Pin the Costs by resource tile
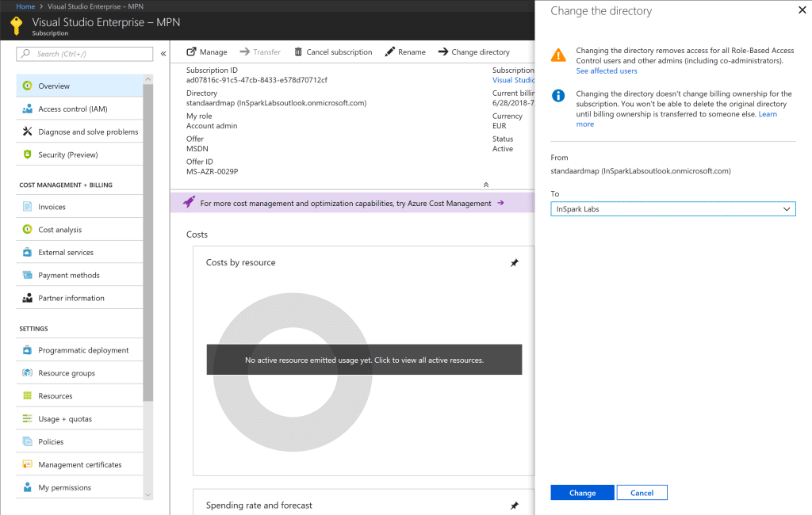 pos(514,263)
